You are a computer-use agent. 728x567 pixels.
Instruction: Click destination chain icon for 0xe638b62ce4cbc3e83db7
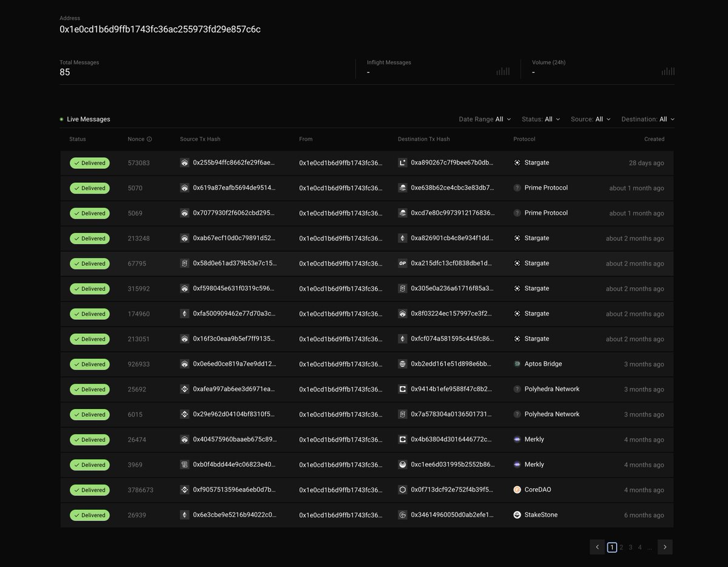click(402, 188)
